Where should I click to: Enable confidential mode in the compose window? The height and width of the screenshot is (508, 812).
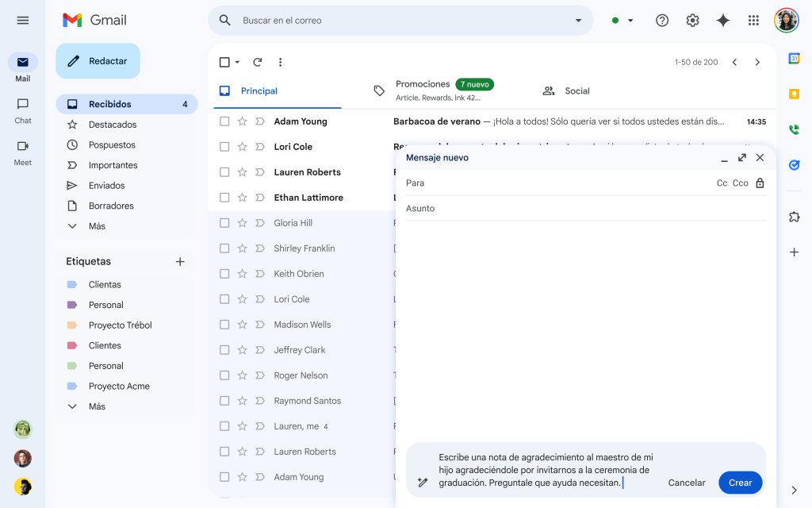click(x=760, y=183)
